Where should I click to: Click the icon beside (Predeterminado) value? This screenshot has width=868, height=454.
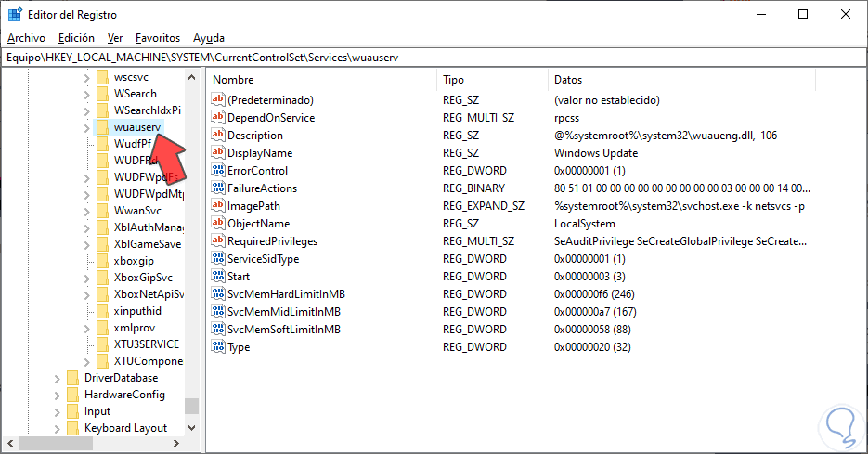click(x=219, y=100)
